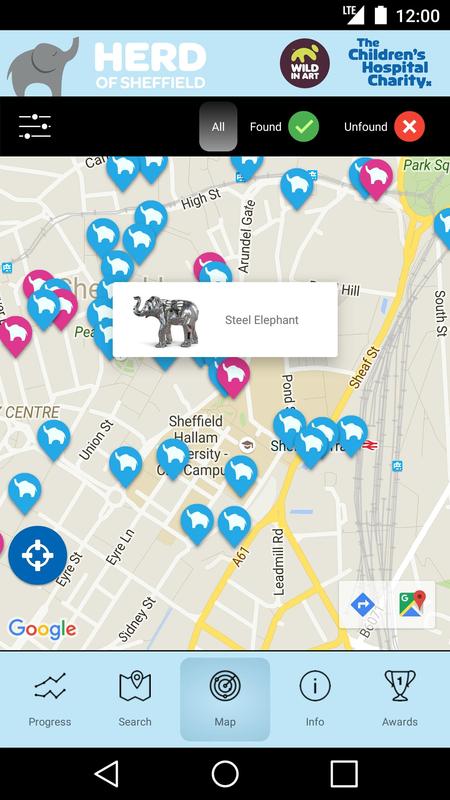Show only Found elephants with green check
This screenshot has width=450, height=800.
(284, 127)
